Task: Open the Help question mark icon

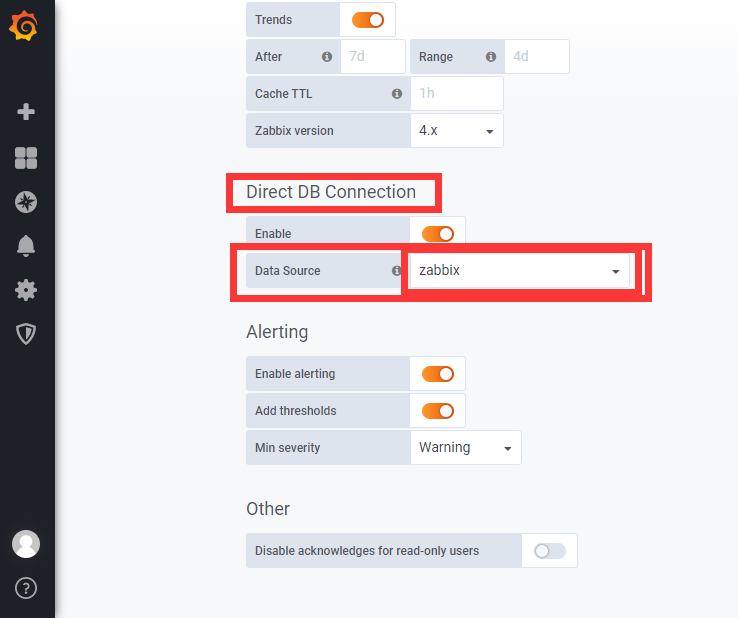Action: click(x=26, y=588)
